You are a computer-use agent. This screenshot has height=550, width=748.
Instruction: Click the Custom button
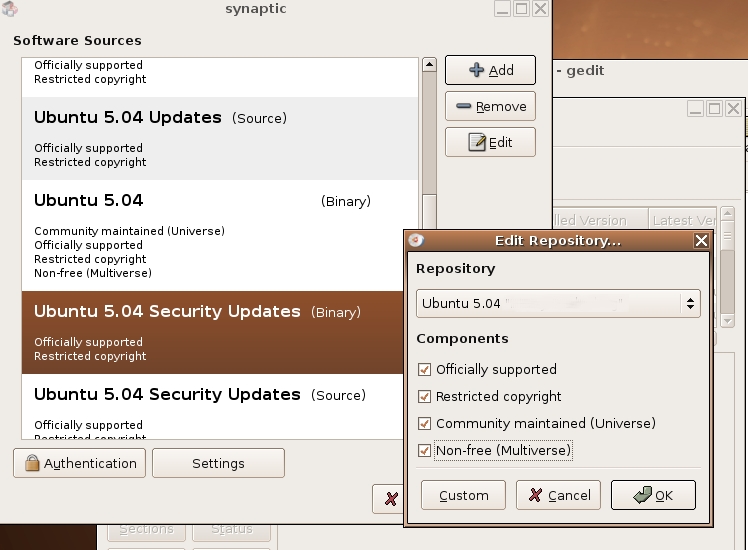[463, 495]
